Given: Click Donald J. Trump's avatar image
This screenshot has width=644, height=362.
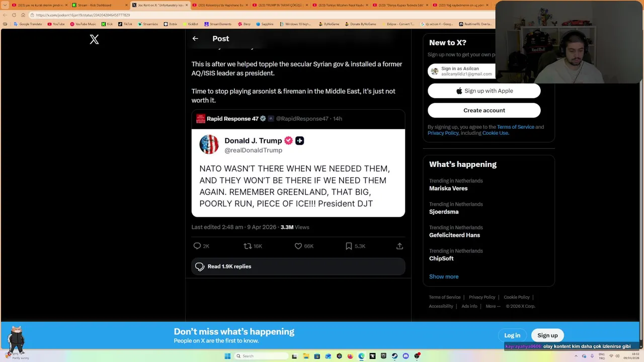Looking at the screenshot, I should (209, 144).
